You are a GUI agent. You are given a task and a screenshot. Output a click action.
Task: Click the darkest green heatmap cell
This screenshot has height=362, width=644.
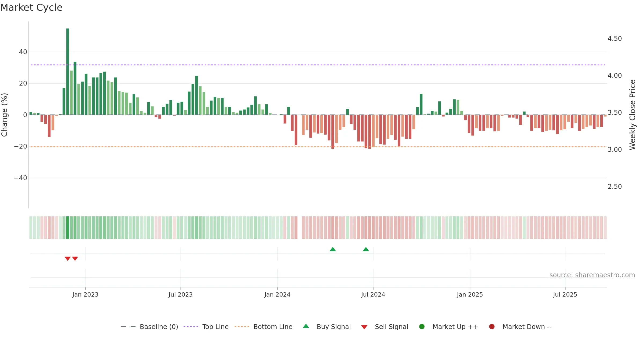pos(68,228)
